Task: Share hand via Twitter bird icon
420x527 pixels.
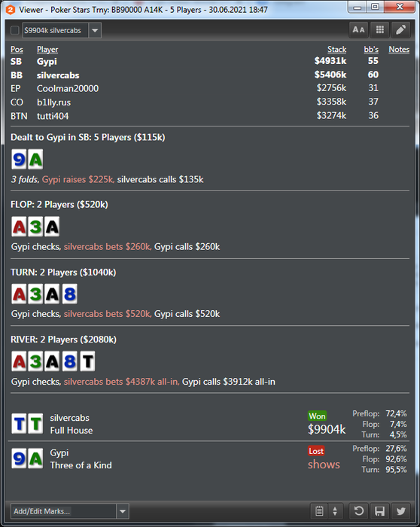Action: [400, 511]
